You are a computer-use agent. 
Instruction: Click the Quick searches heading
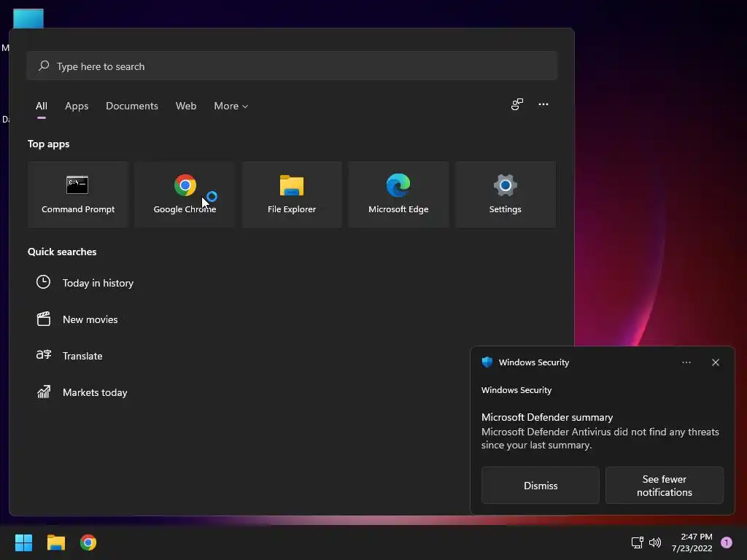[62, 252]
